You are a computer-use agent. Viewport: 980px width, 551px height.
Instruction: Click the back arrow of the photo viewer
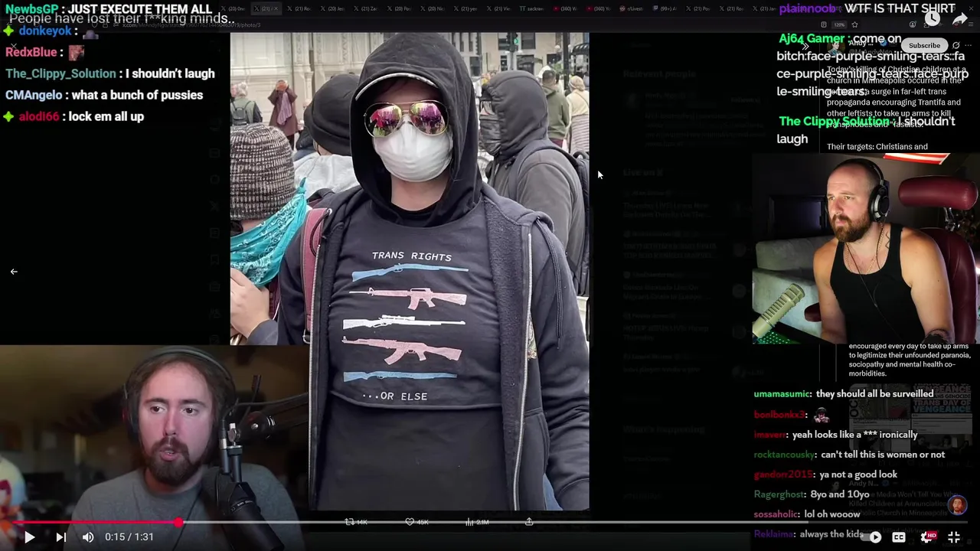coord(14,272)
